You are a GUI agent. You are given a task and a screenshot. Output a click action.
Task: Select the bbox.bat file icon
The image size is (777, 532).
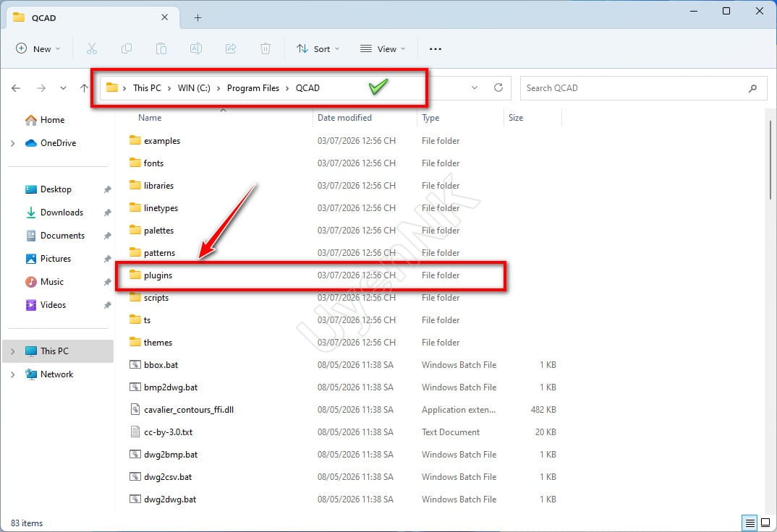coord(135,365)
